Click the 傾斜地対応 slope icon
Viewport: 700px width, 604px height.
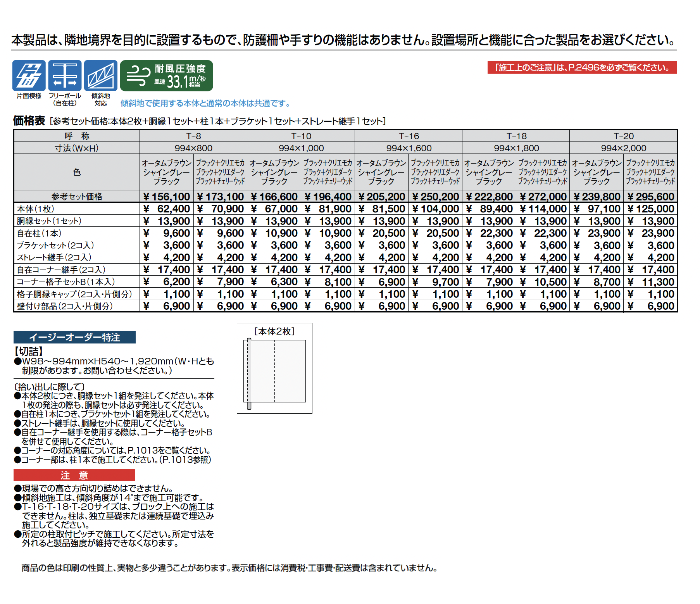pyautogui.click(x=101, y=76)
